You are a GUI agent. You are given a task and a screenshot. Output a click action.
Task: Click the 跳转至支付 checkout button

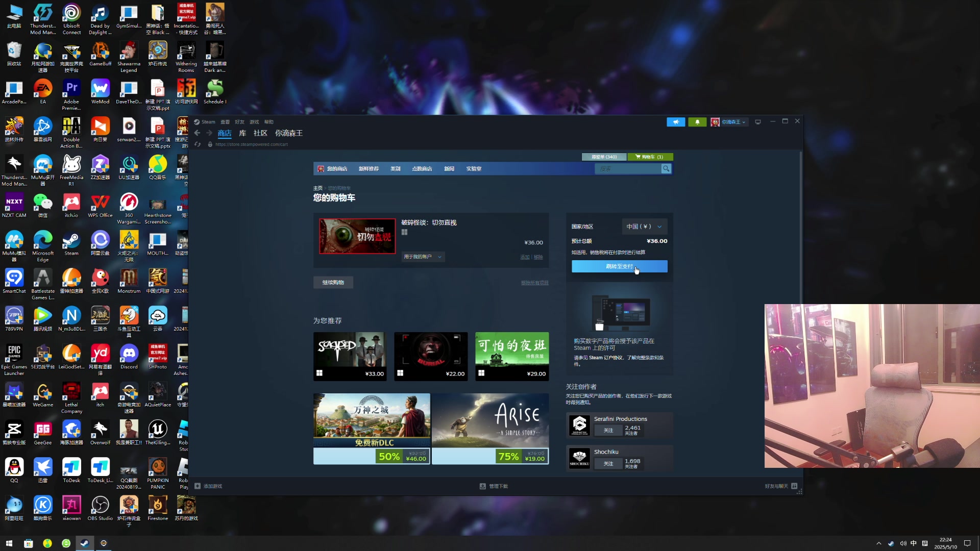pyautogui.click(x=619, y=266)
